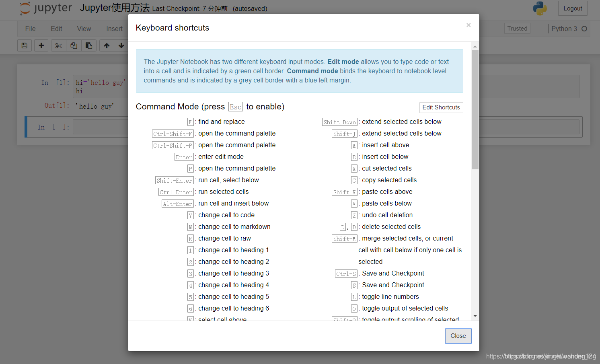This screenshot has height=364, width=600.
Task: Click the cut cells scissors icon
Action: click(x=59, y=45)
